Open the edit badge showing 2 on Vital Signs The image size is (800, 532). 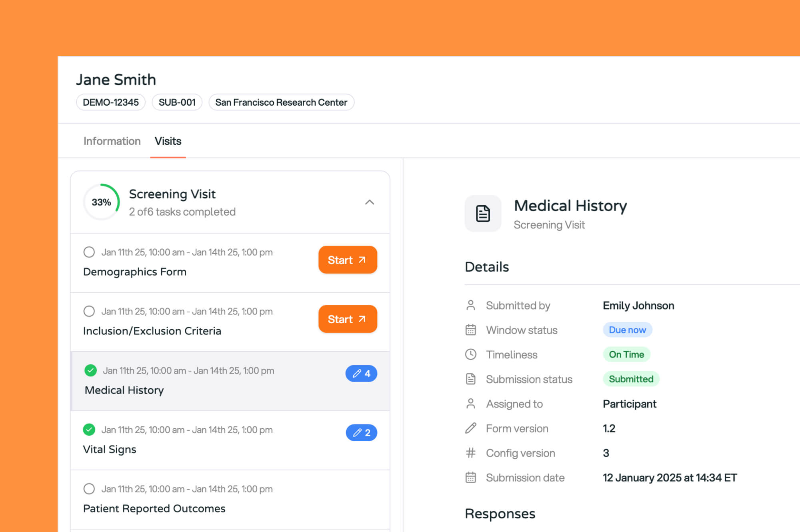(x=361, y=432)
